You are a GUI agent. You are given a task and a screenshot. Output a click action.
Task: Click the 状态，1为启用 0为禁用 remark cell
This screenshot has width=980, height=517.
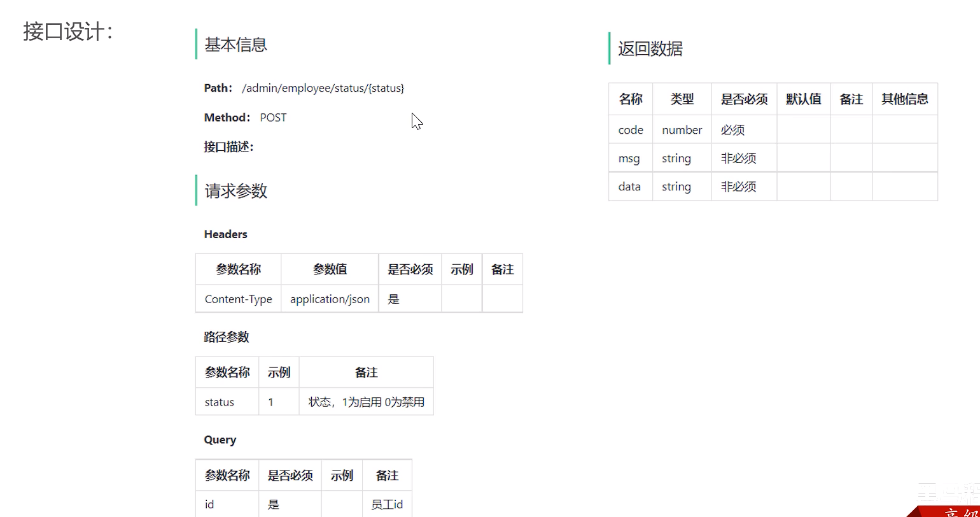(x=366, y=402)
